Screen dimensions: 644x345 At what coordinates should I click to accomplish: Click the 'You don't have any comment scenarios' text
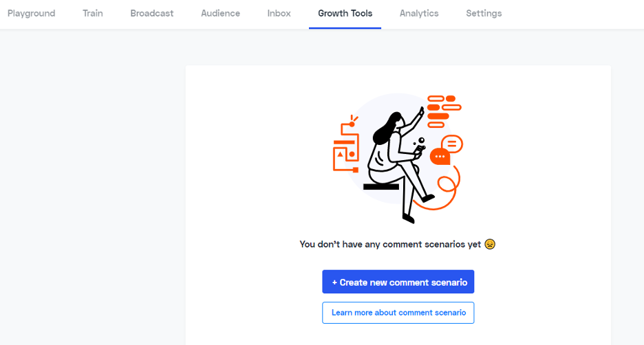coord(390,244)
